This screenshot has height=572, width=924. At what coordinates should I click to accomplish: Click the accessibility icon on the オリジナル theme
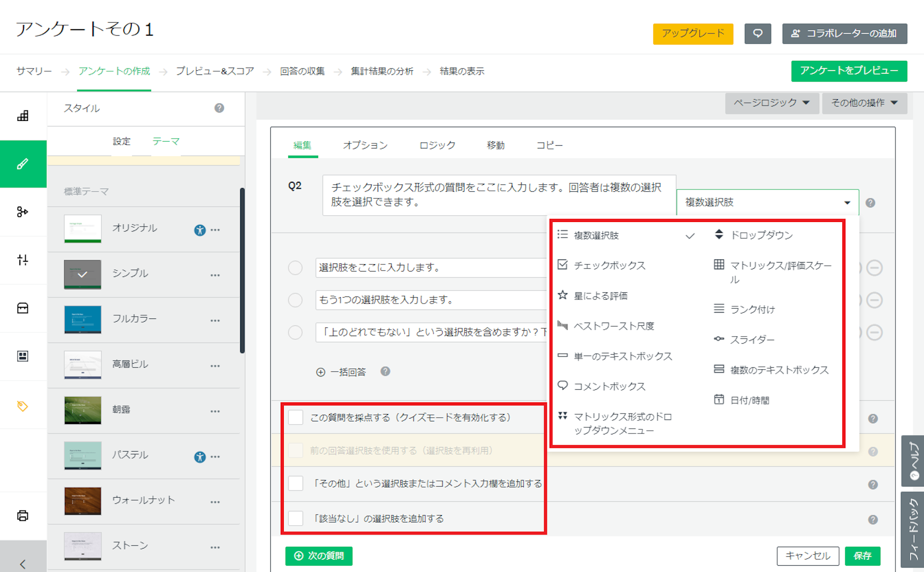pos(199,230)
